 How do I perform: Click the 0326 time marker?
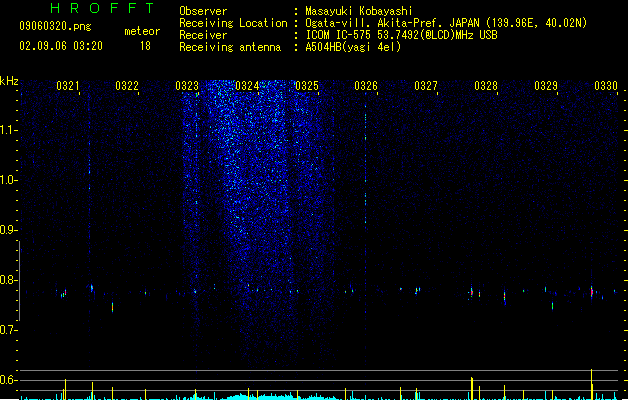(366, 86)
